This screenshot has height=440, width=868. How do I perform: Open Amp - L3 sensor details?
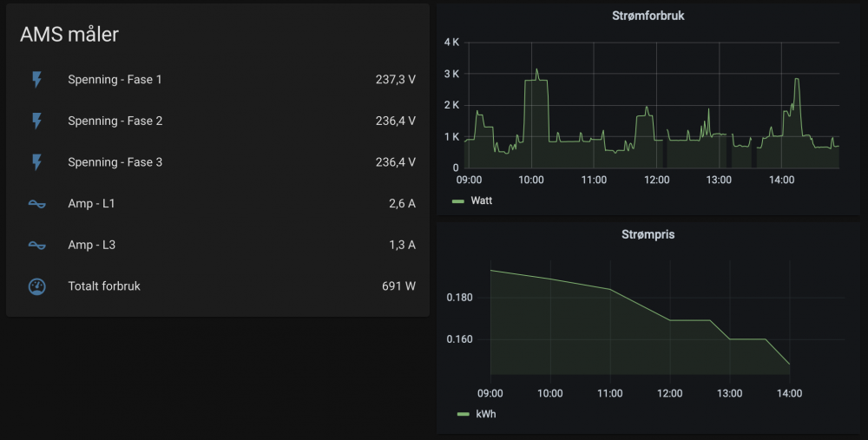click(92, 246)
